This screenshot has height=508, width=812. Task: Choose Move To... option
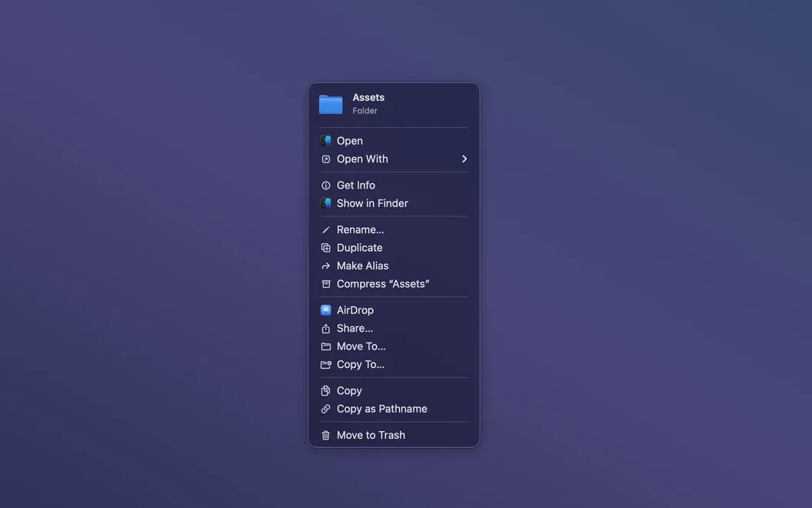(394, 346)
